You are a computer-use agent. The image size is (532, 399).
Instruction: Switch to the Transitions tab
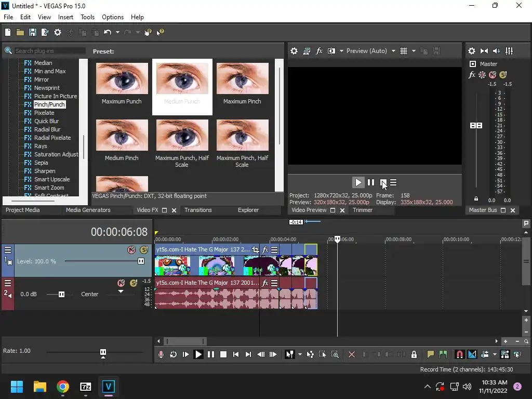coord(198,210)
